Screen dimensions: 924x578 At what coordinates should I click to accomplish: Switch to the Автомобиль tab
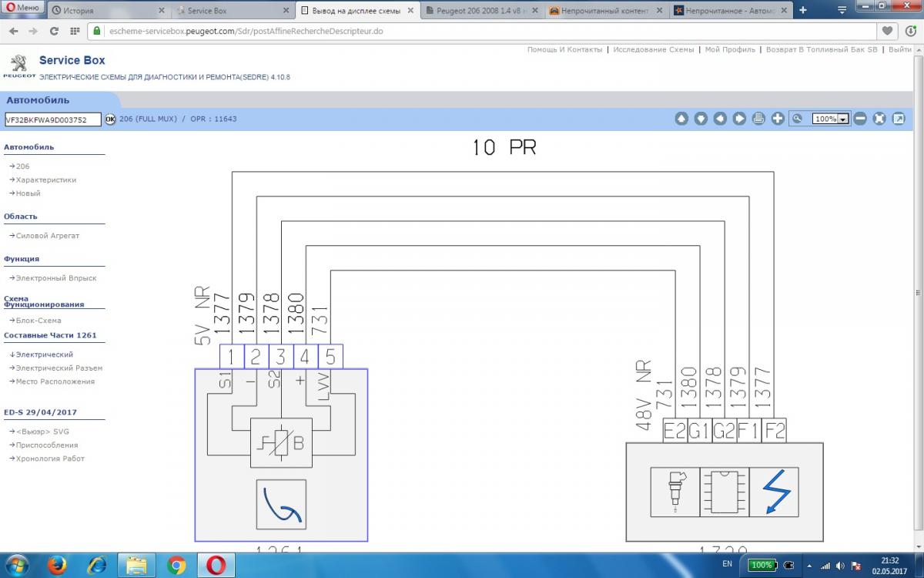point(38,100)
